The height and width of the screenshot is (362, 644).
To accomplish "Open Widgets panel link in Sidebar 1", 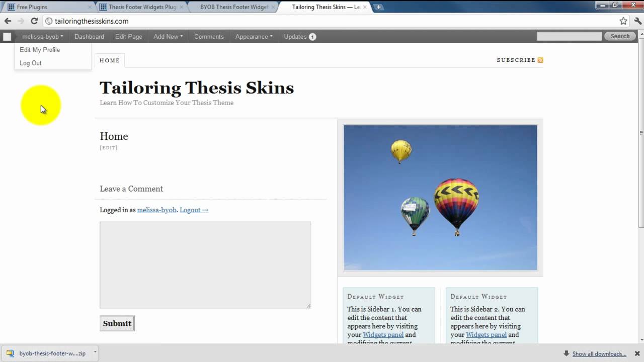I will [x=383, y=335].
